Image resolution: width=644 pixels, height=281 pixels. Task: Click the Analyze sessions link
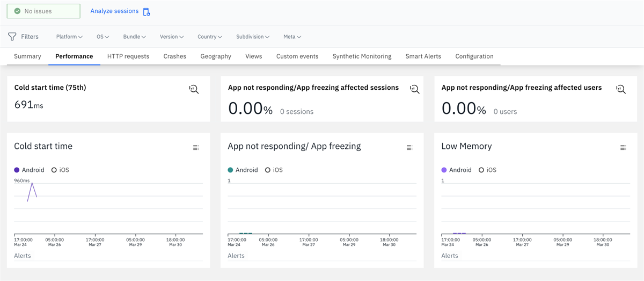[114, 11]
